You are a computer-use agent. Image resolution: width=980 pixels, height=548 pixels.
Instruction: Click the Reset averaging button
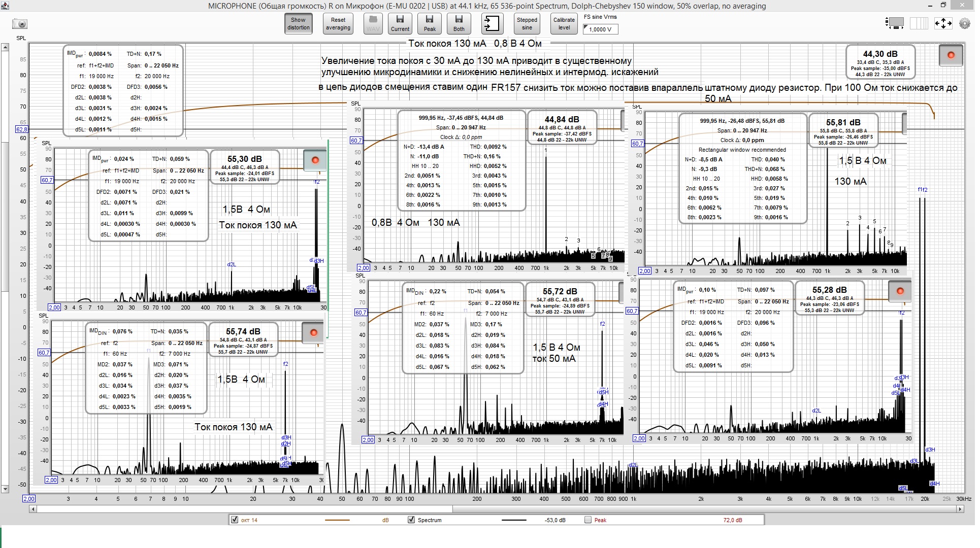pyautogui.click(x=338, y=23)
